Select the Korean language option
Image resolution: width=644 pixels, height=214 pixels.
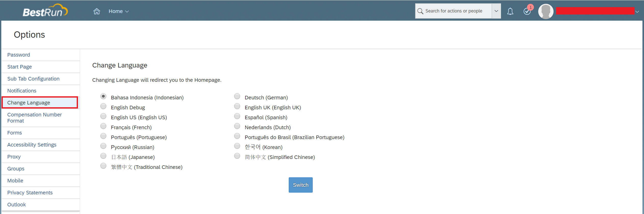pyautogui.click(x=237, y=146)
